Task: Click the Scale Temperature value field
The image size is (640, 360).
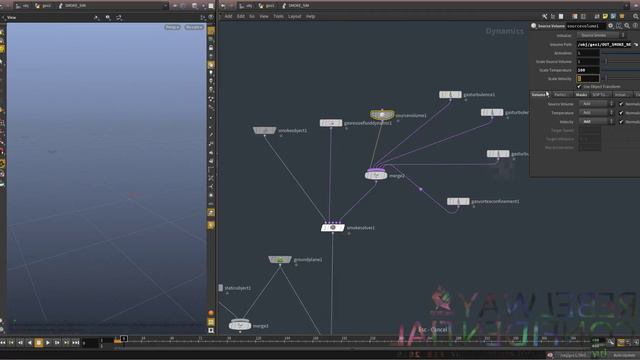Action: pyautogui.click(x=588, y=70)
